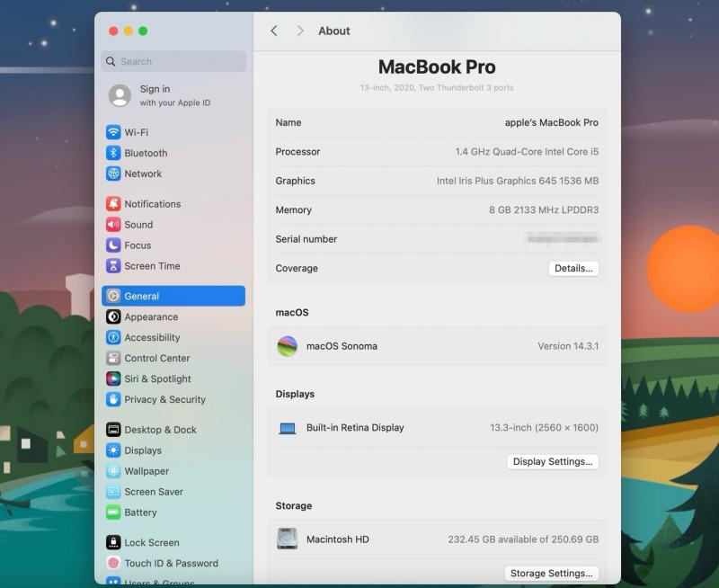Open Screen Time hourglass icon
The image size is (719, 588).
pyautogui.click(x=113, y=265)
